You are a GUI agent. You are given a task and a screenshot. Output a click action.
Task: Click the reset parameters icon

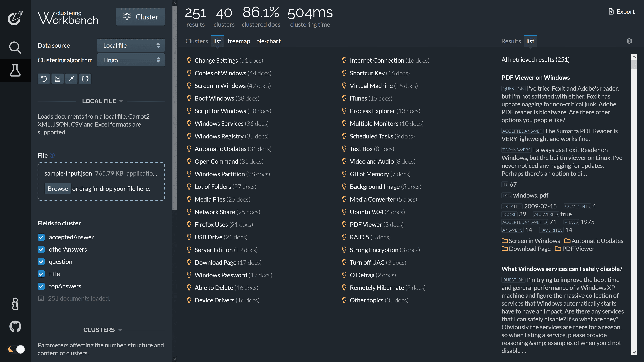click(x=44, y=79)
